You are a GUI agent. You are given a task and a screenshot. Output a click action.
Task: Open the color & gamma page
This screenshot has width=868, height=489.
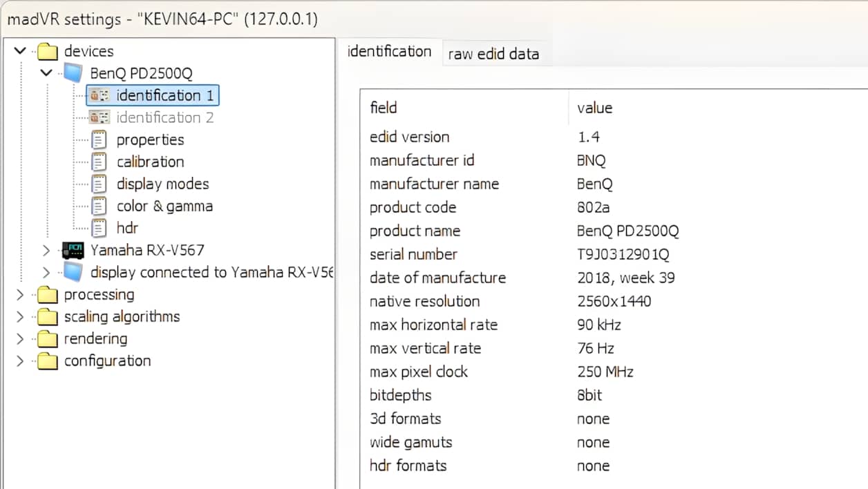(164, 206)
